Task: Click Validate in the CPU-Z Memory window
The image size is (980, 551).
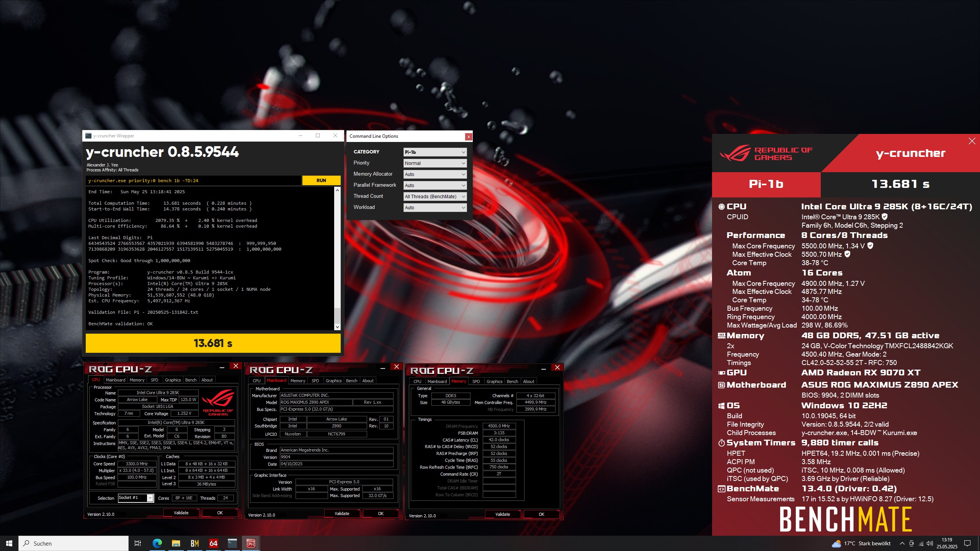Action: click(503, 514)
